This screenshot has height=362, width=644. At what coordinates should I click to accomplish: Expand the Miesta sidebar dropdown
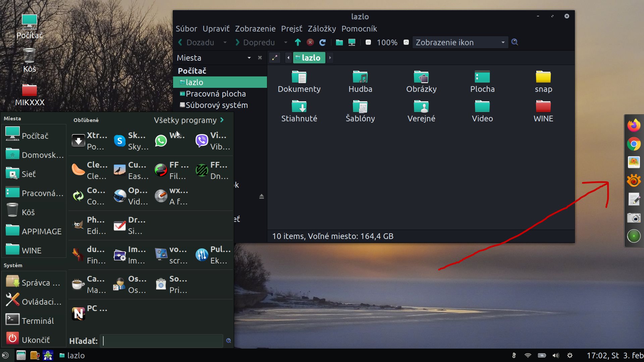(x=249, y=58)
